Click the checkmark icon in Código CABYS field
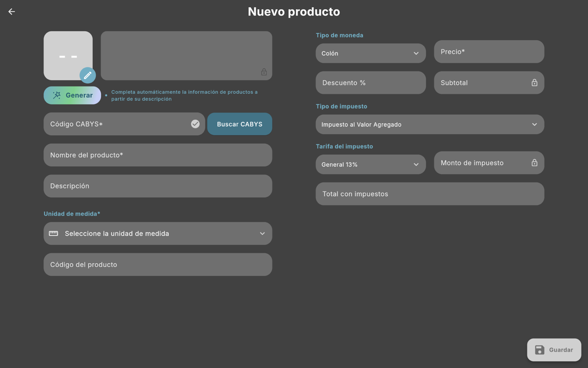588x368 pixels. click(x=195, y=124)
